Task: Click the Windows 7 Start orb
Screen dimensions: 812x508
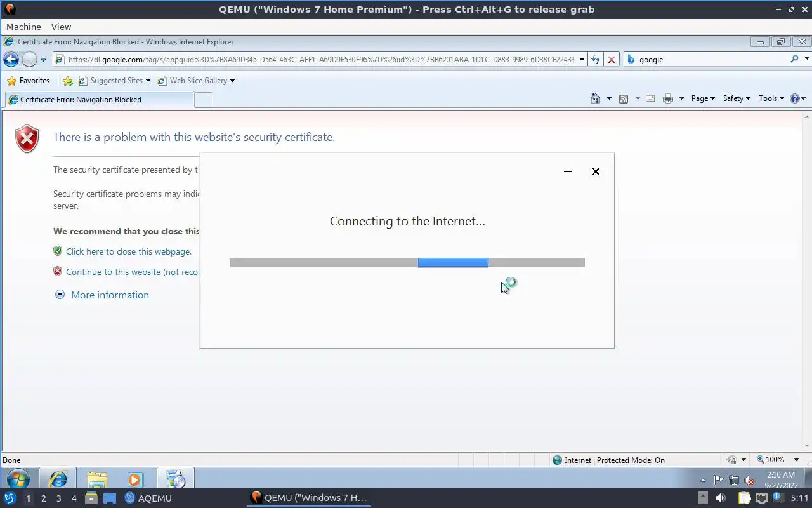Action: (17, 479)
